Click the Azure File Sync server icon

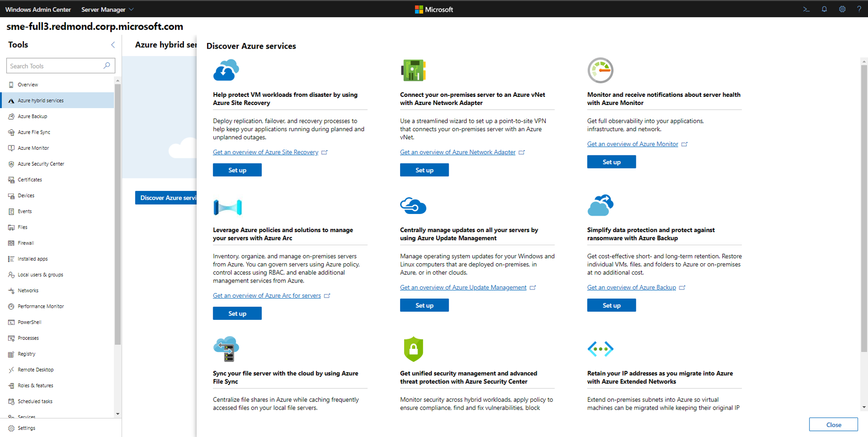(x=226, y=348)
